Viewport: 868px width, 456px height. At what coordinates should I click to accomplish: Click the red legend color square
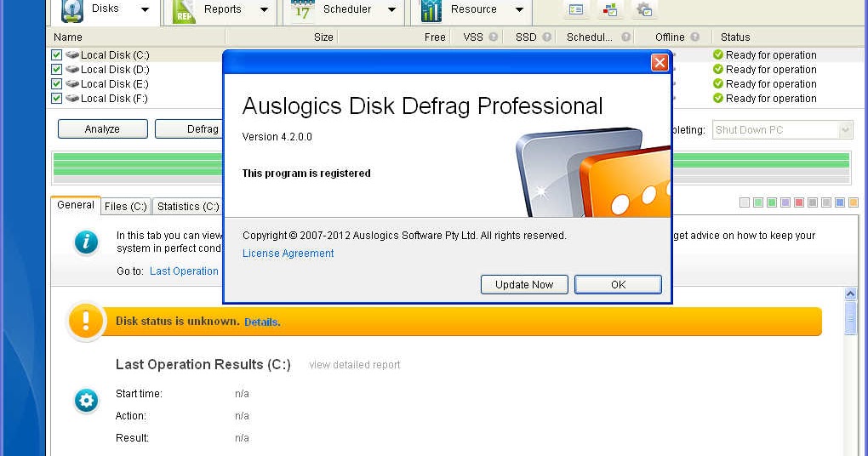click(x=799, y=202)
